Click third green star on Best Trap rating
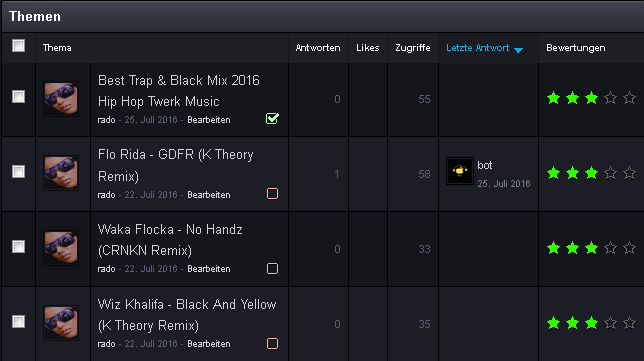The width and height of the screenshot is (644, 361). coord(591,98)
